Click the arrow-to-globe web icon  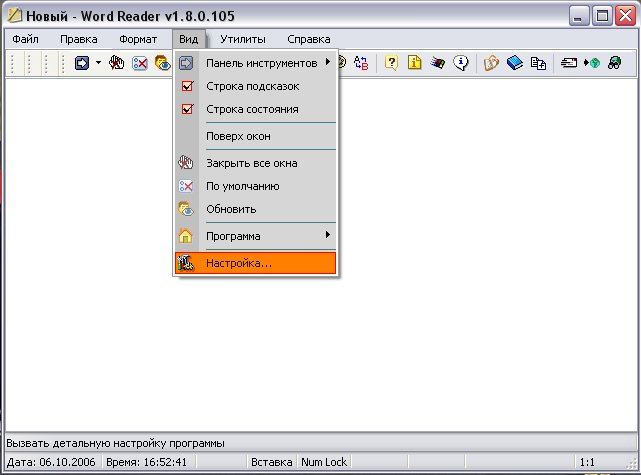[592, 63]
